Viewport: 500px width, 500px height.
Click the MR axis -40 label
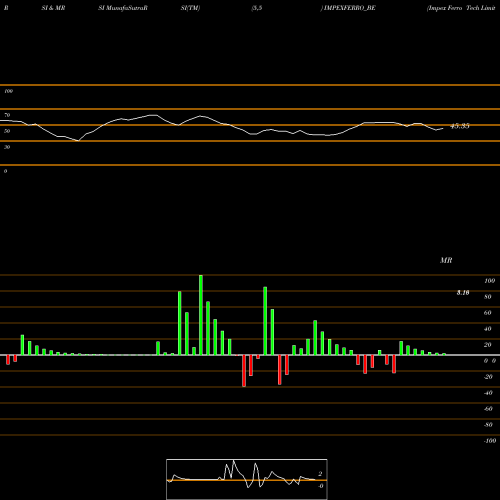488,393
